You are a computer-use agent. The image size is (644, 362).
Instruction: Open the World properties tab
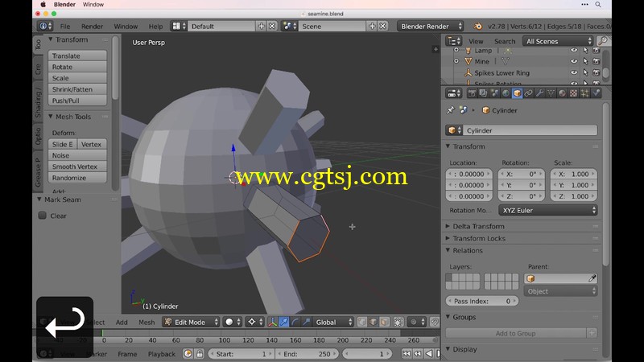pyautogui.click(x=506, y=93)
